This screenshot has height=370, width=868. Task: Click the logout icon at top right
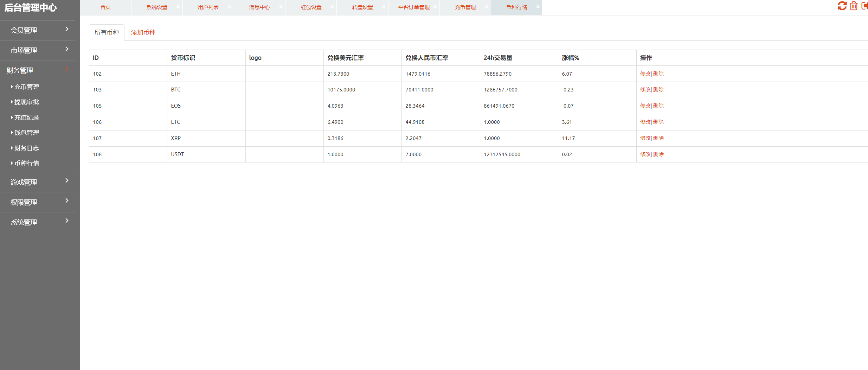pyautogui.click(x=864, y=6)
